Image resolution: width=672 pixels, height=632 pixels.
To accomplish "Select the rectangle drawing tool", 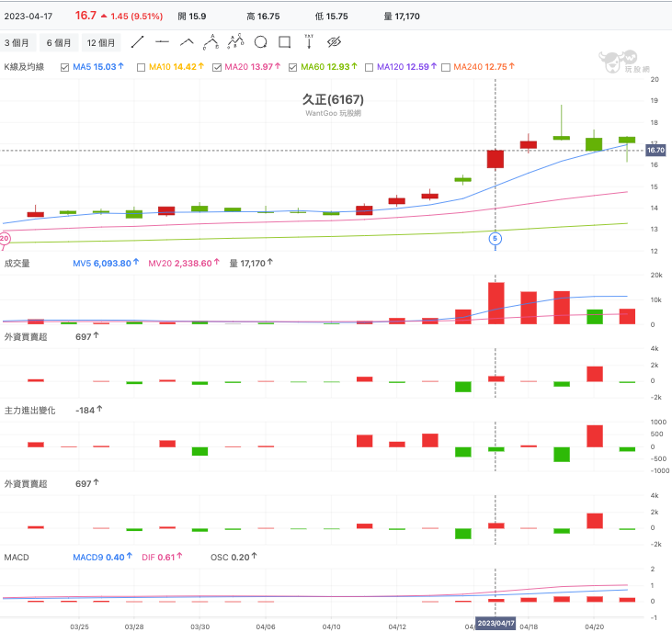I will click(285, 42).
